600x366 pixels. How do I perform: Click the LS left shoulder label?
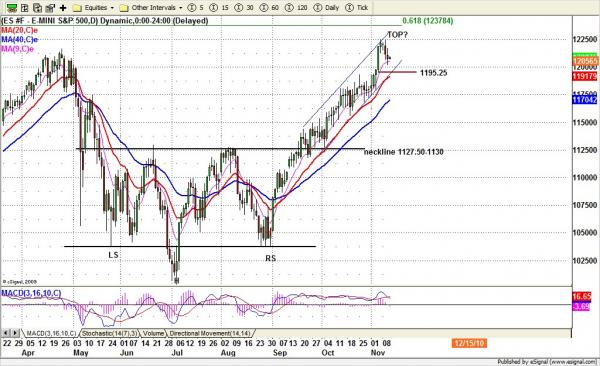[113, 255]
